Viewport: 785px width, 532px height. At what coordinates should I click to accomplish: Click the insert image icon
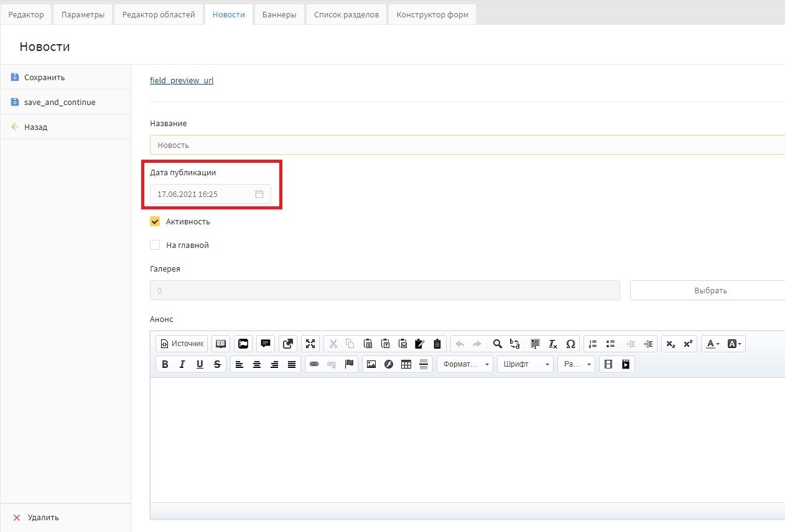(371, 365)
